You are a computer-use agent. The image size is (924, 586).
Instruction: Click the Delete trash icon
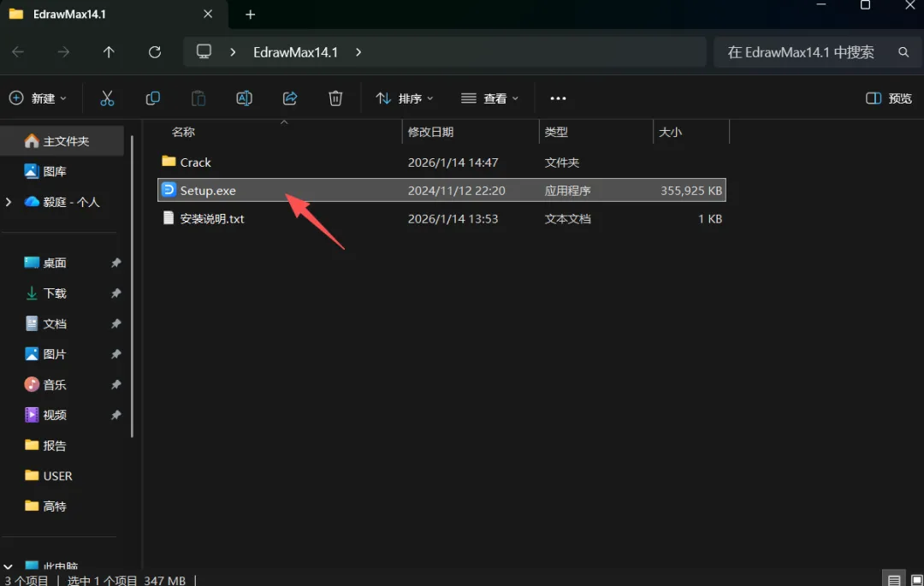[x=335, y=98]
